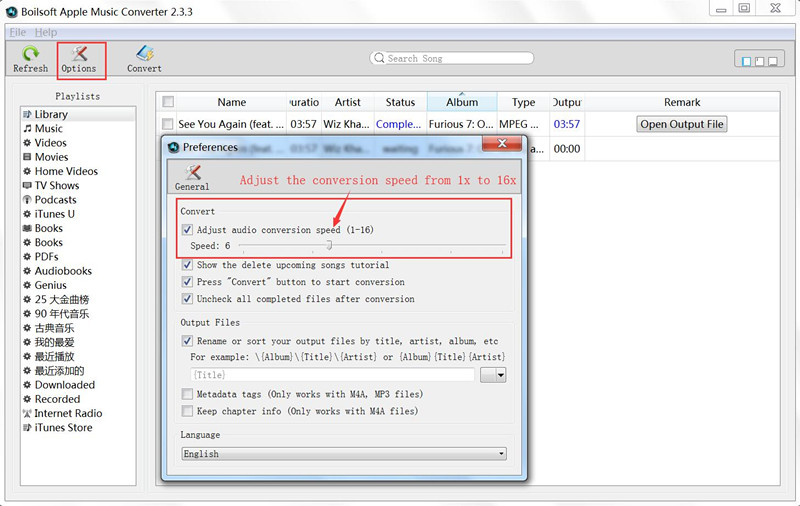Enable Metadata tags checkbox
The height and width of the screenshot is (506, 800).
[187, 394]
